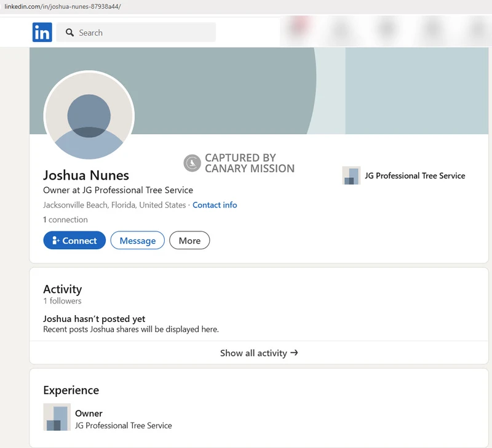Click the Experience company logo icon
This screenshot has width=492, height=448.
pyautogui.click(x=57, y=417)
